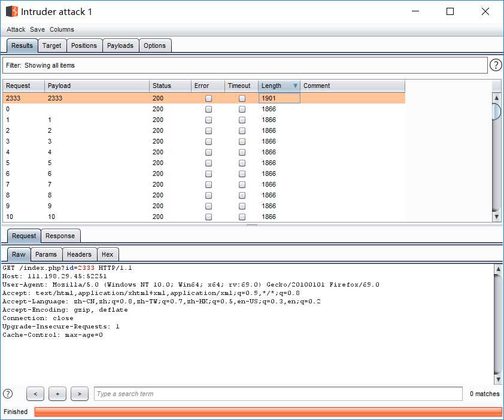Sort by the Request column header
Viewport: 504px width, 420px height.
coord(23,86)
